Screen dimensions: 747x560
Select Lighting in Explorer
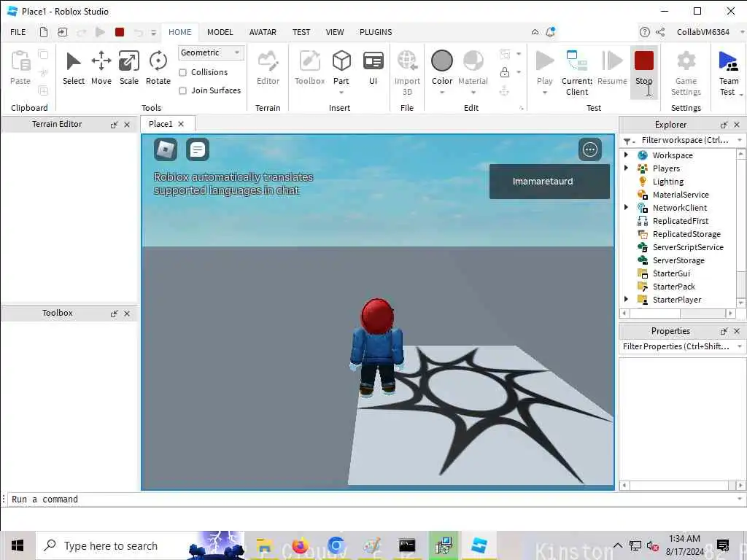[x=667, y=182]
